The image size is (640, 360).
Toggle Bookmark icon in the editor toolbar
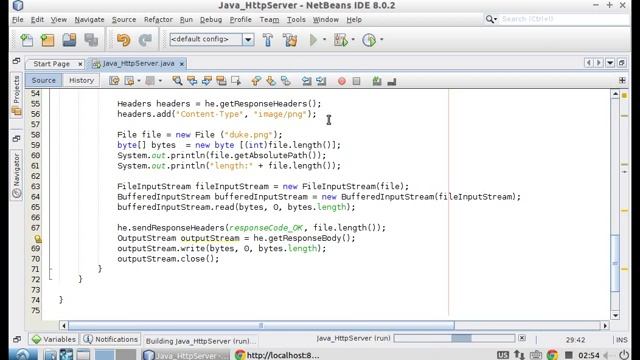[285, 81]
